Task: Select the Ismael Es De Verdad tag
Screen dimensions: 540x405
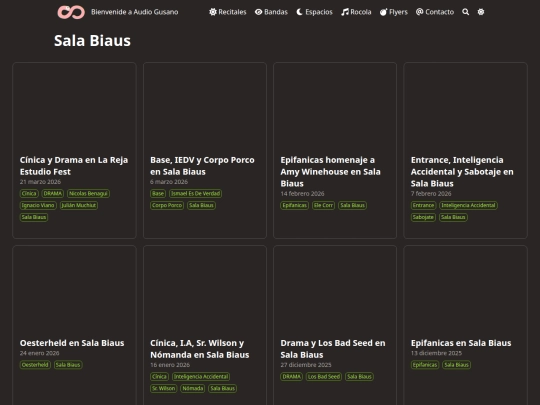Action: pos(196,194)
